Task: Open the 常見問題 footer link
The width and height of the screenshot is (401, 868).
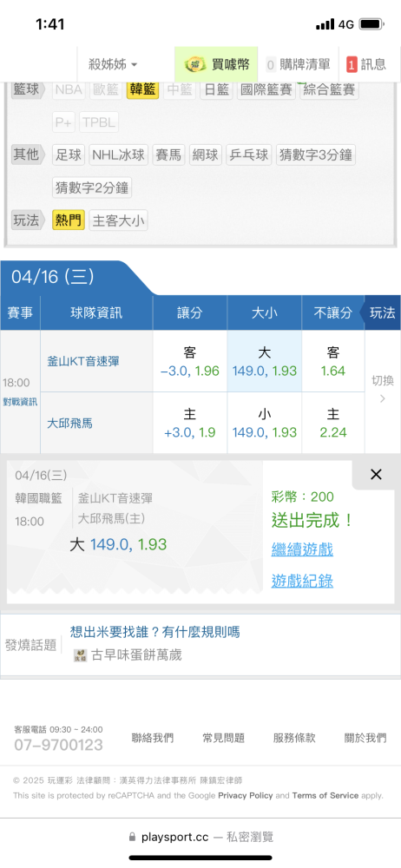Action: (x=224, y=738)
